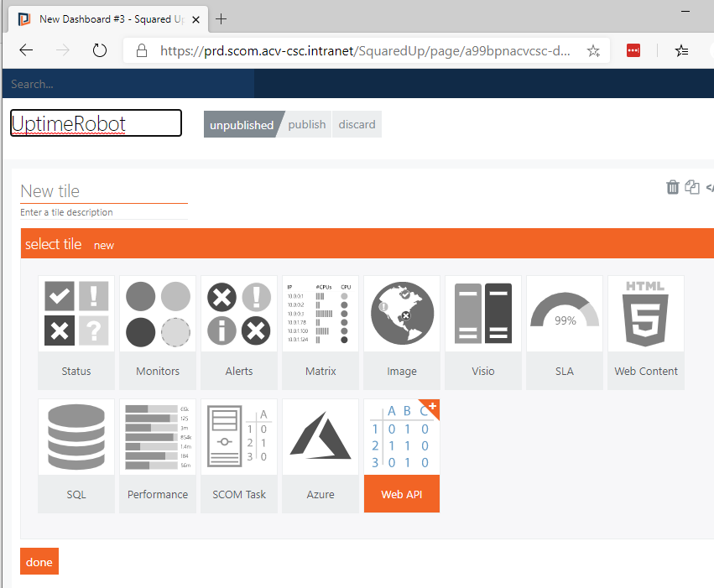Choose the Visio tile

483,333
